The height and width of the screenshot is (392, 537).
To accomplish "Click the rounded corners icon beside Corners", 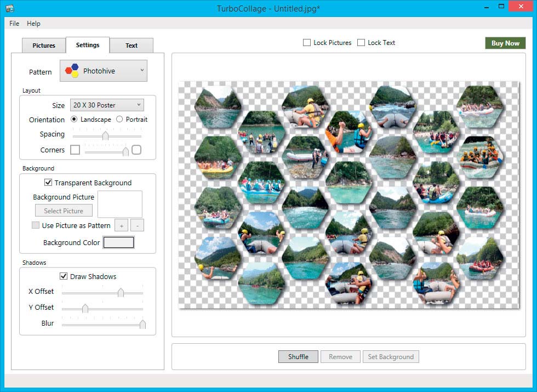I will point(136,150).
